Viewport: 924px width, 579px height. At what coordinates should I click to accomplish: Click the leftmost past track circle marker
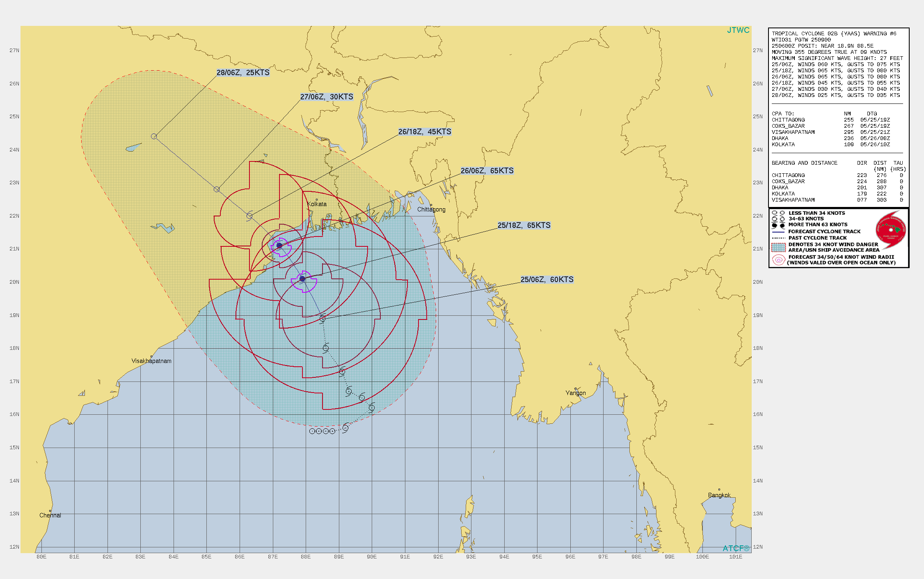pos(312,431)
